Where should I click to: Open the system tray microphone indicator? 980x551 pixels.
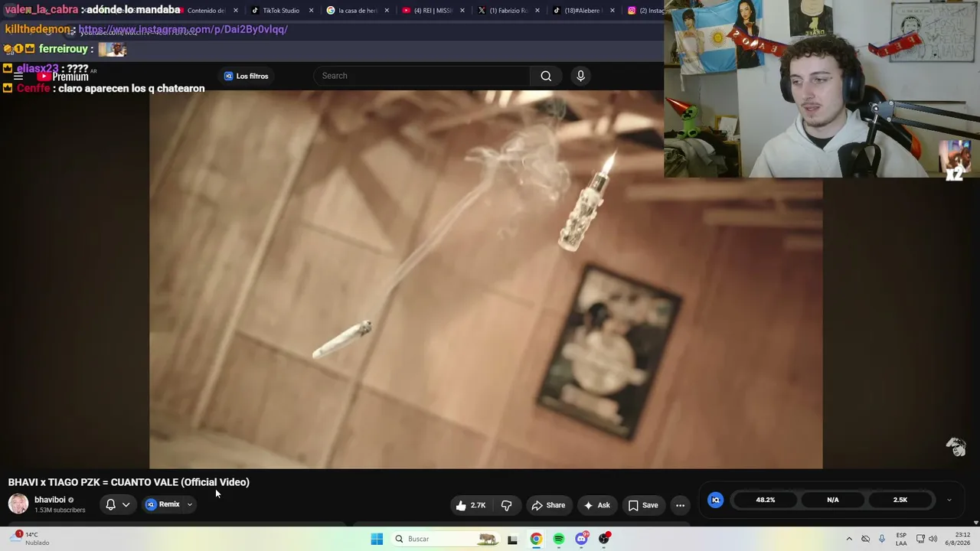(882, 539)
